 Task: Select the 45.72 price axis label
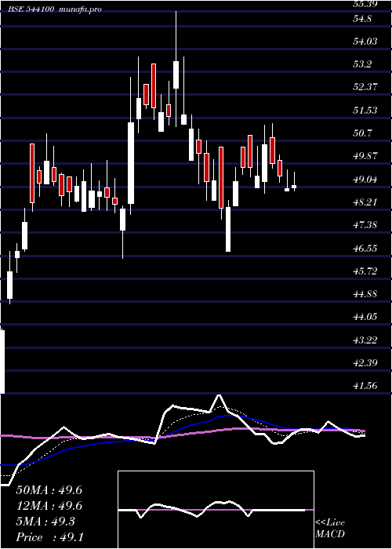coord(365,271)
